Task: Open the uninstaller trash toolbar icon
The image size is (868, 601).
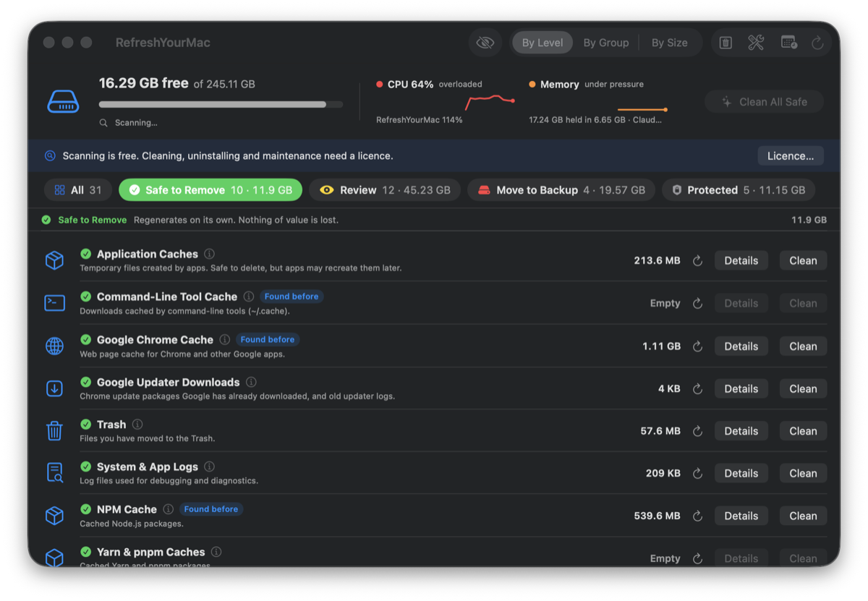Action: (726, 43)
